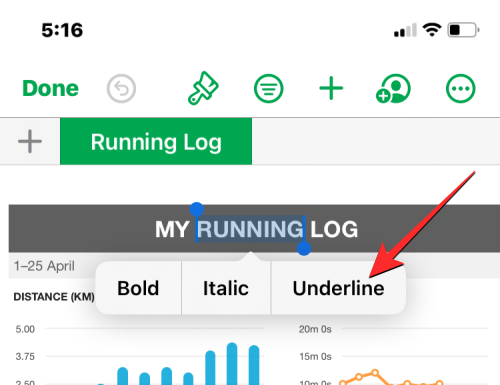The height and width of the screenshot is (385, 500).
Task: Tap the orange line chart
Action: pos(391,378)
